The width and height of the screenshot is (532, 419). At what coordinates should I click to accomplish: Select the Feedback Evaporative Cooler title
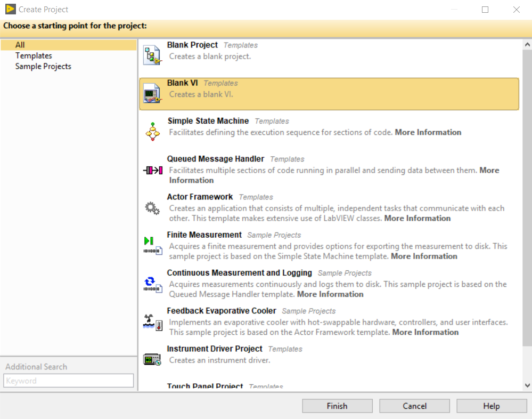[x=222, y=311]
